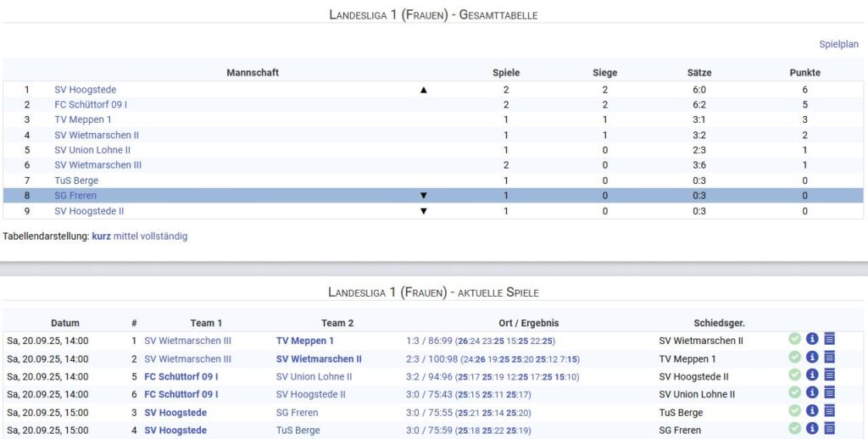This screenshot has height=439, width=868.
Task: Click the down arrow beside SV Hoogstede II in standings
Action: tap(424, 211)
